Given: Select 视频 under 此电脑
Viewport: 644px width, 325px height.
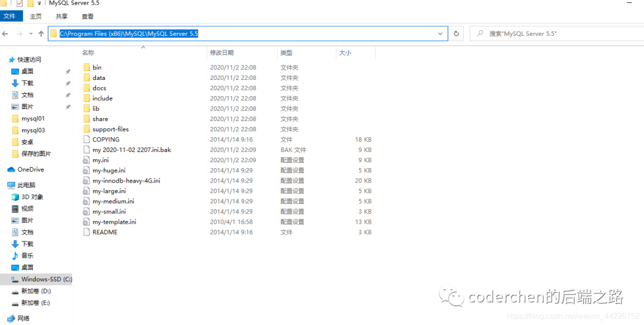Looking at the screenshot, I should tap(27, 209).
